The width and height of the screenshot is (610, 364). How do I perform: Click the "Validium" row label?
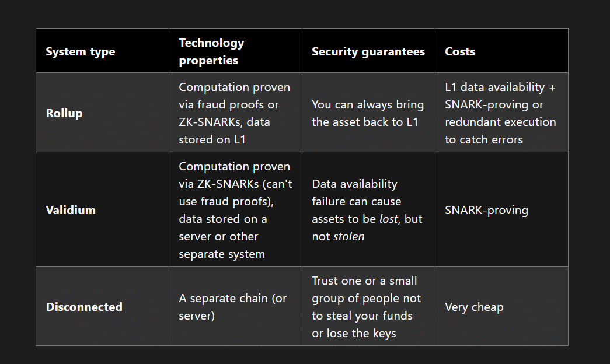(x=71, y=210)
